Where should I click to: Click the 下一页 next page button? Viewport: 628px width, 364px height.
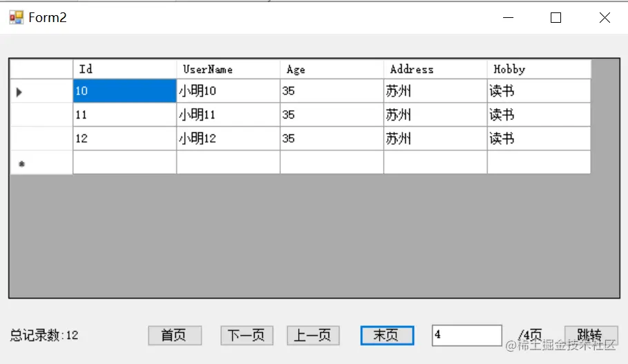click(247, 335)
